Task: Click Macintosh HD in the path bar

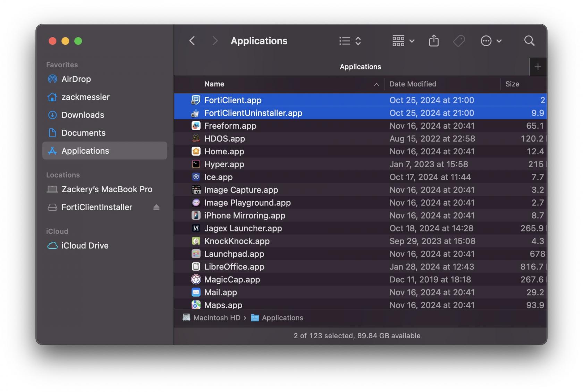Action: (212, 318)
